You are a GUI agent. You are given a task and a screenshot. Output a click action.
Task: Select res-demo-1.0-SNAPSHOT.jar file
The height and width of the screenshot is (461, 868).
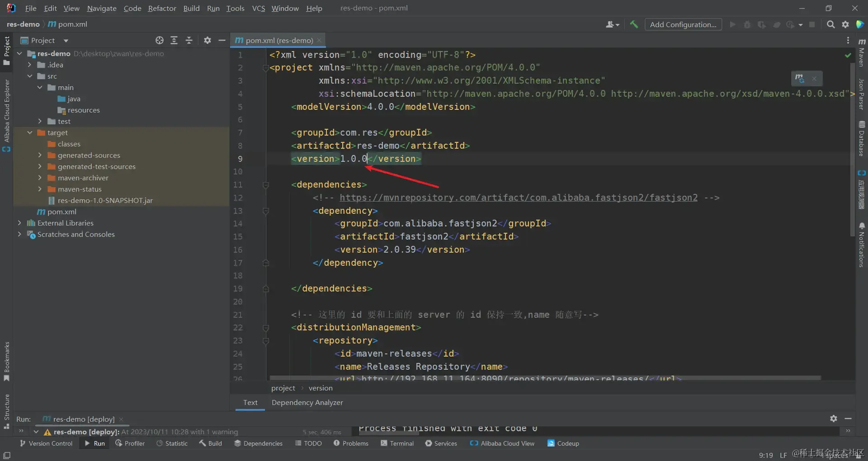pyautogui.click(x=105, y=200)
